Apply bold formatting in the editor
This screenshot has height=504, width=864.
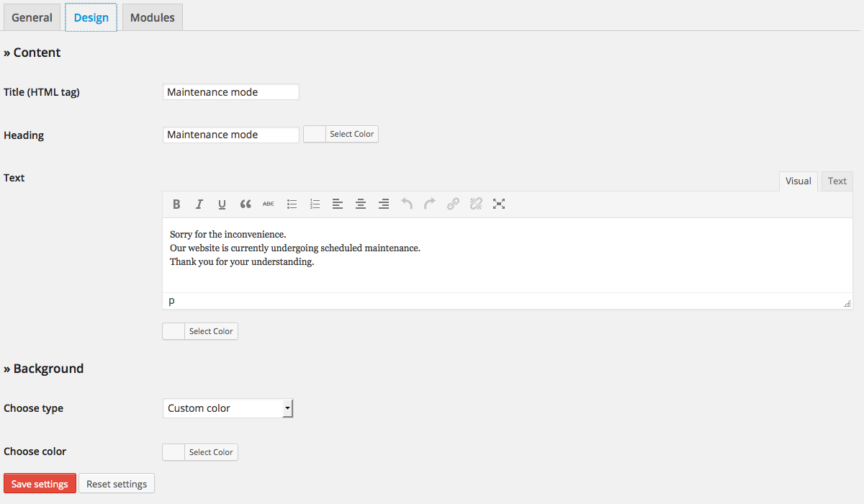(176, 204)
